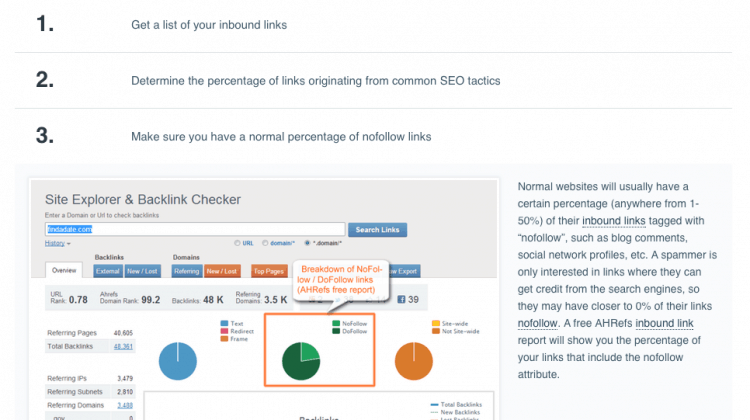The image size is (750, 420).
Task: Click the Search Links button
Action: [x=377, y=230]
